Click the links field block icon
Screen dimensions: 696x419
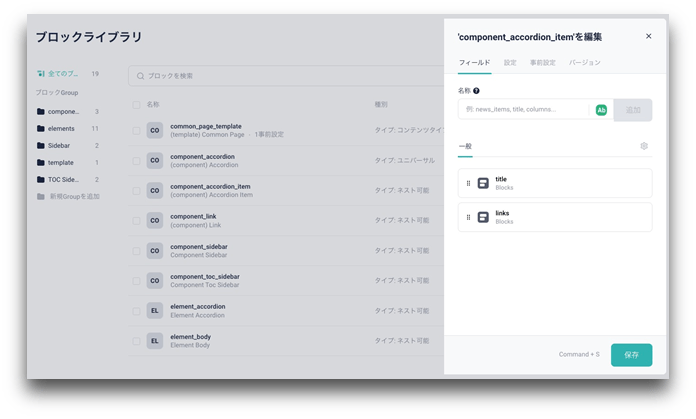click(483, 217)
